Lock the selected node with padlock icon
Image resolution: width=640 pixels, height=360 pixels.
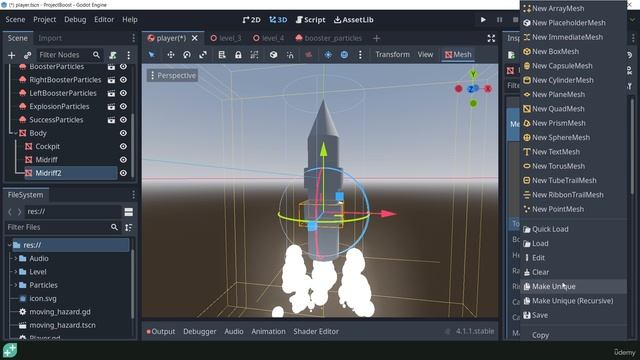pos(238,55)
